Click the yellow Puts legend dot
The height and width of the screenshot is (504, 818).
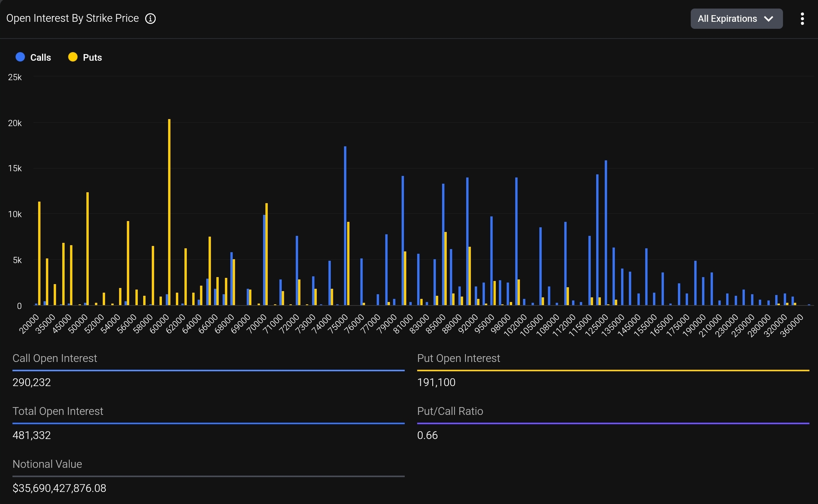click(x=73, y=57)
